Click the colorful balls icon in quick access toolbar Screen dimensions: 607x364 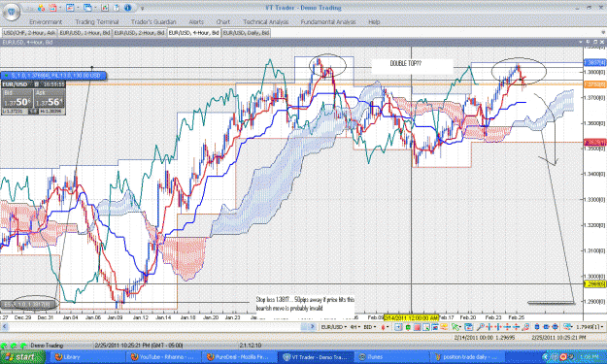click(41, 8)
